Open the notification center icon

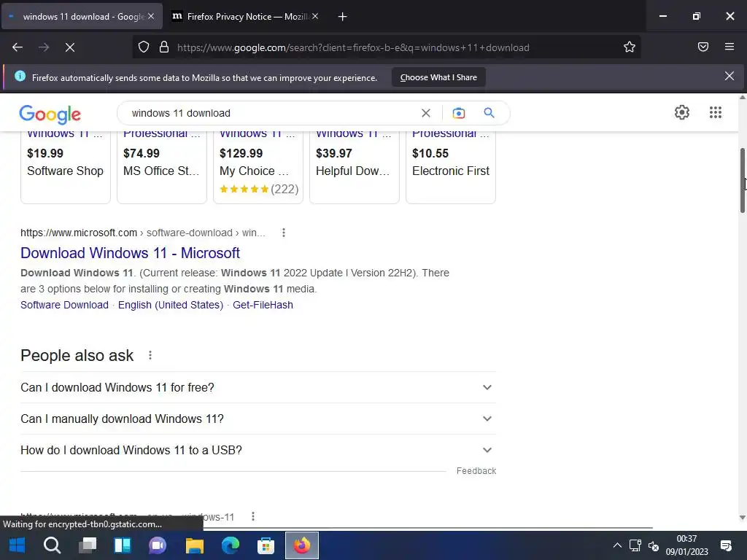(x=726, y=545)
